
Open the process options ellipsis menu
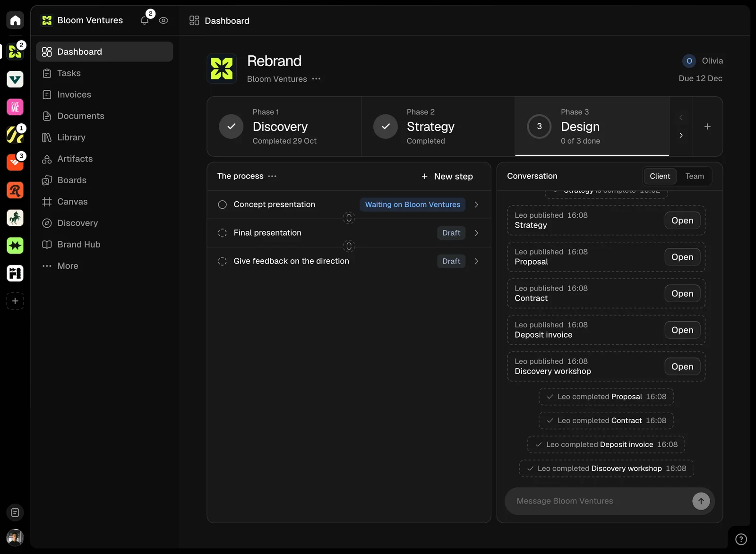click(272, 176)
